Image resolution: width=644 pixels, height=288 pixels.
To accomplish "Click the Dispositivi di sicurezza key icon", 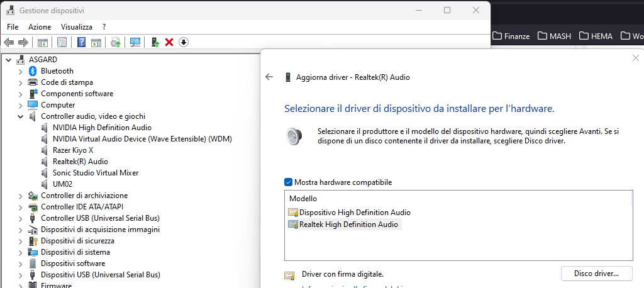I will click(33, 241).
